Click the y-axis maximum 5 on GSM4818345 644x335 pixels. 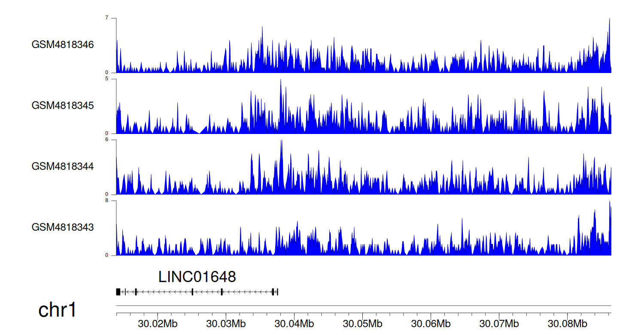click(x=113, y=79)
